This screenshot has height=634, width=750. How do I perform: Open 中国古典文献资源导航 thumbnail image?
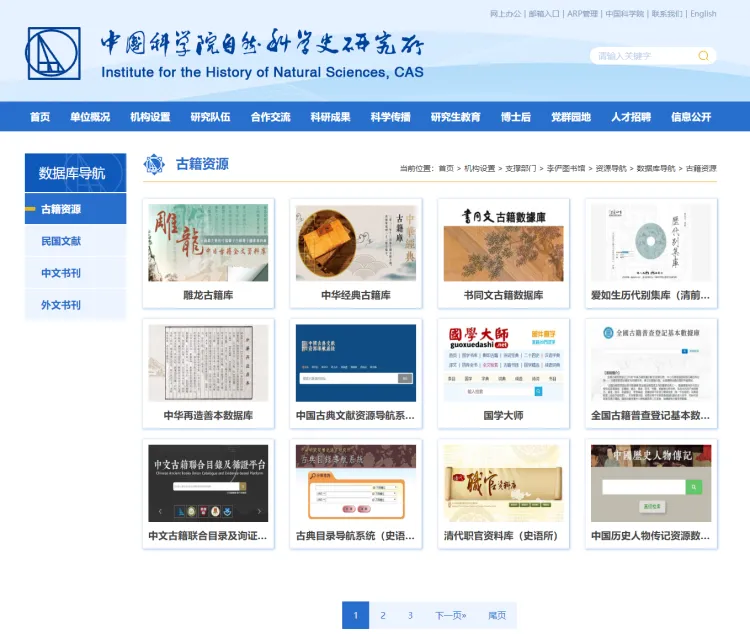pos(356,363)
